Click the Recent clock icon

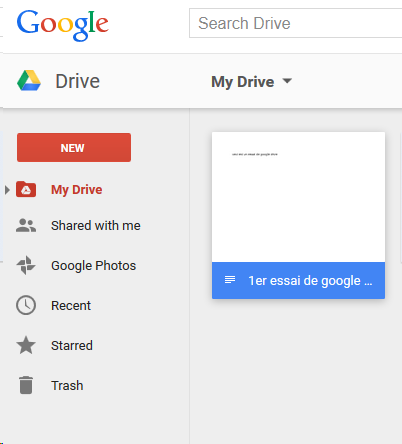coord(26,305)
